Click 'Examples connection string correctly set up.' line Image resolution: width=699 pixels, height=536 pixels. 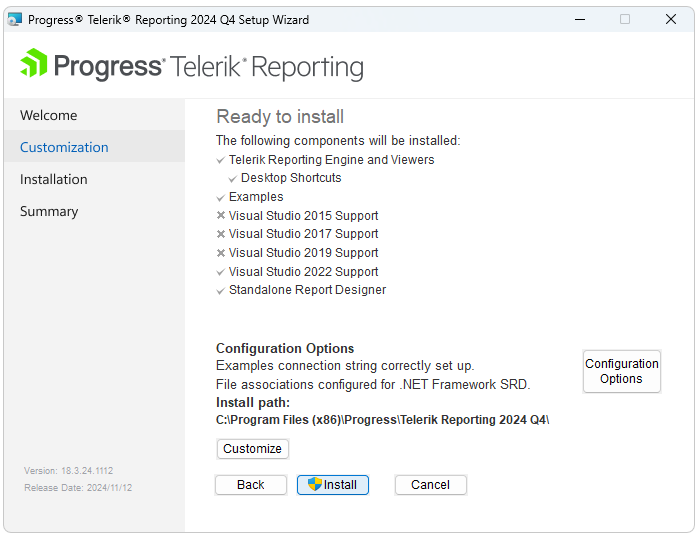345,366
